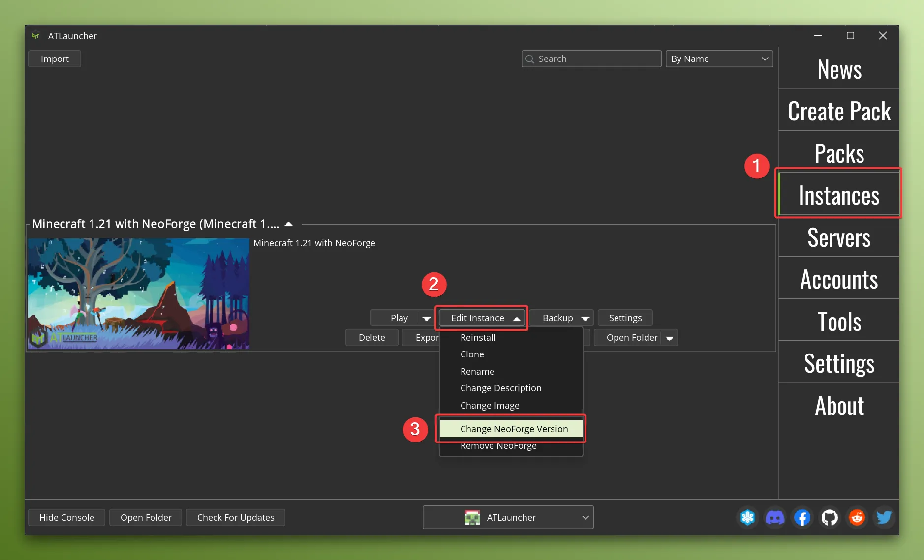Open the Accounts tab

click(838, 279)
